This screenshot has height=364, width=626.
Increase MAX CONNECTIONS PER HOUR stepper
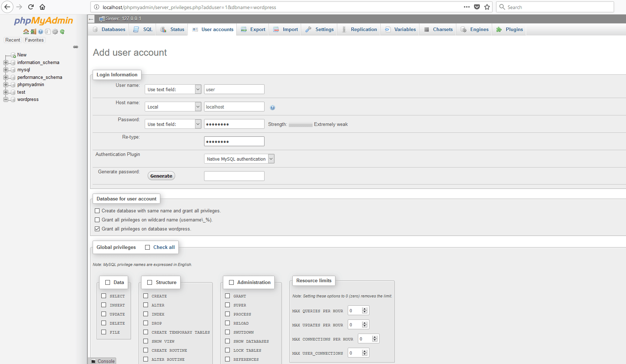(x=375, y=337)
